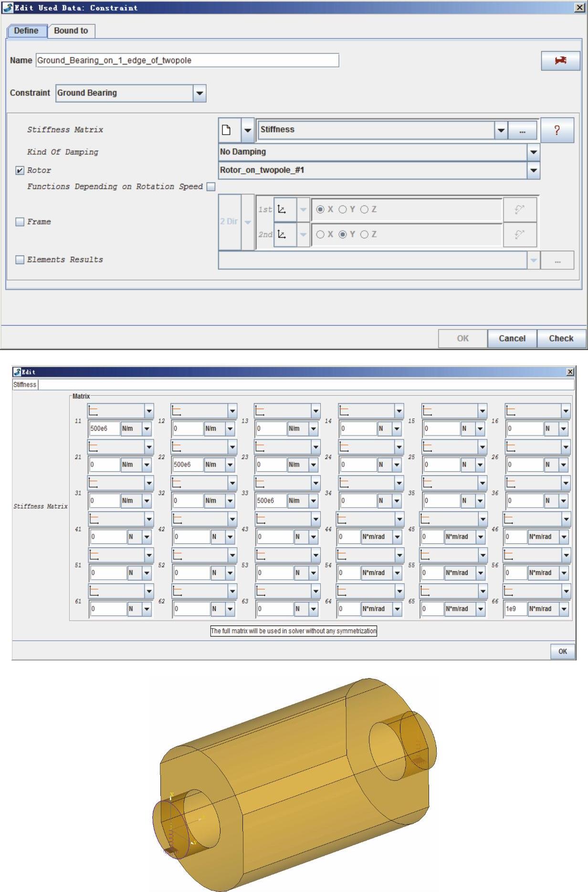
Task: Click the Name input field
Action: pos(187,61)
